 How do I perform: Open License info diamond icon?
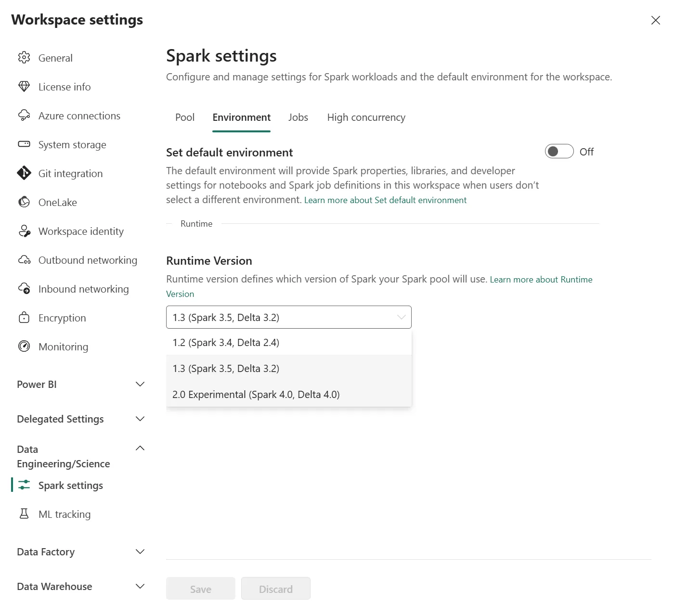[24, 87]
